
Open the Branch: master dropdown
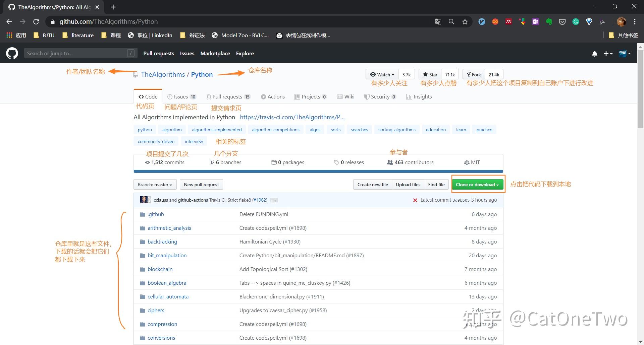tap(155, 184)
